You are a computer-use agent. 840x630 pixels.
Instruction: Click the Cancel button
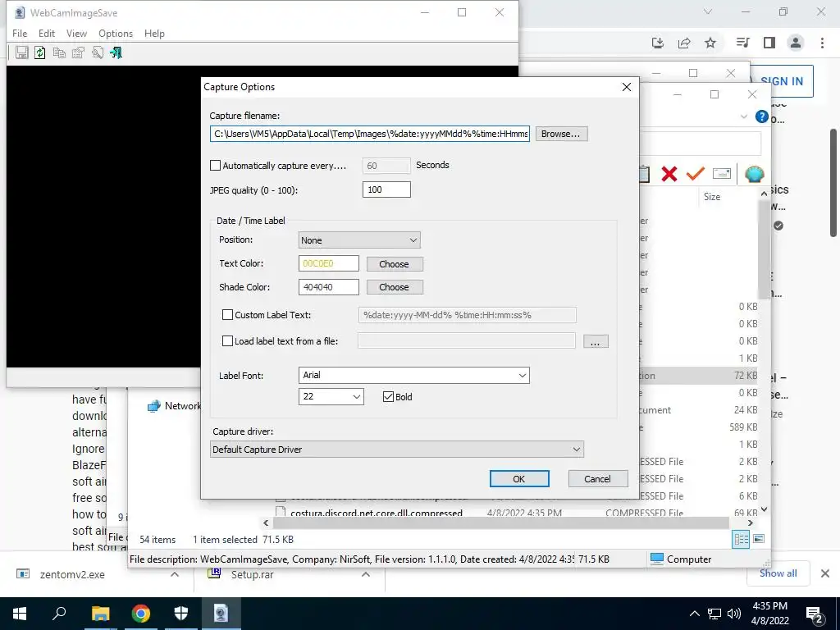coord(598,479)
